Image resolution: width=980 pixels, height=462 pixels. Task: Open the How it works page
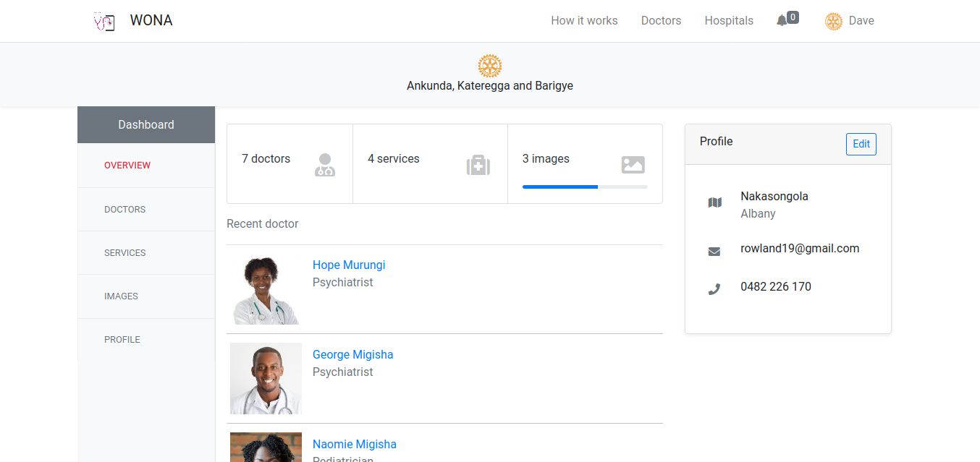584,21
